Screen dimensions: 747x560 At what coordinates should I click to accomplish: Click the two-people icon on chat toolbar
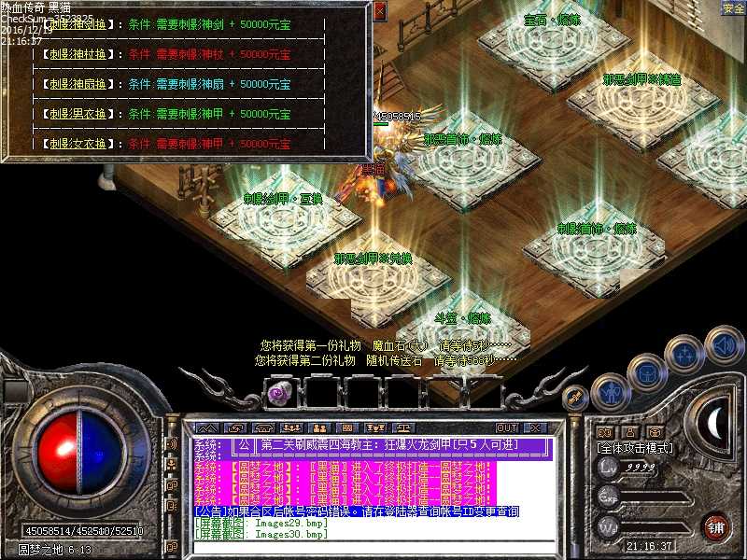pos(319,428)
